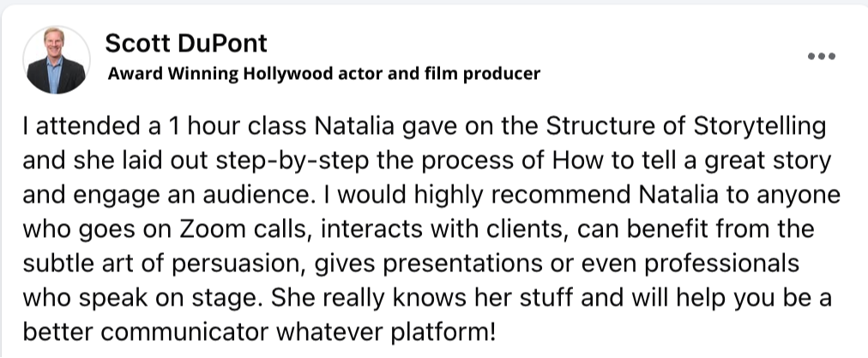
Task: Click the Award Winning Hollywood actor subtitle
Action: click(323, 74)
